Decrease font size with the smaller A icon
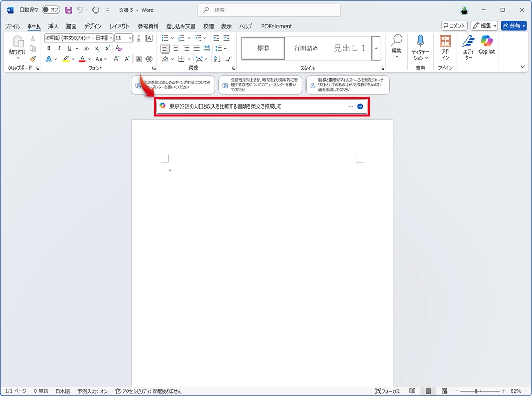Screen dimensions: 532x396 pyautogui.click(x=127, y=59)
